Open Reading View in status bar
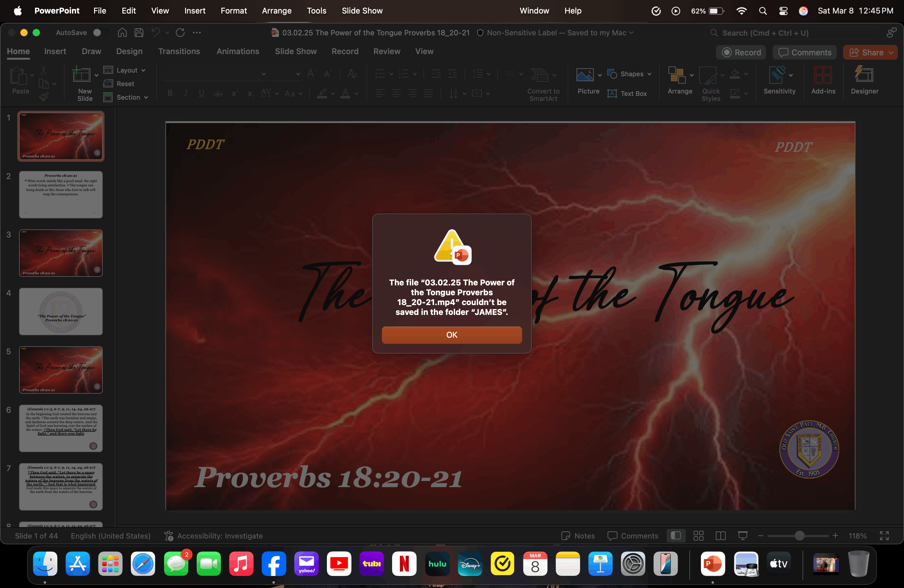904x588 pixels. tap(720, 536)
